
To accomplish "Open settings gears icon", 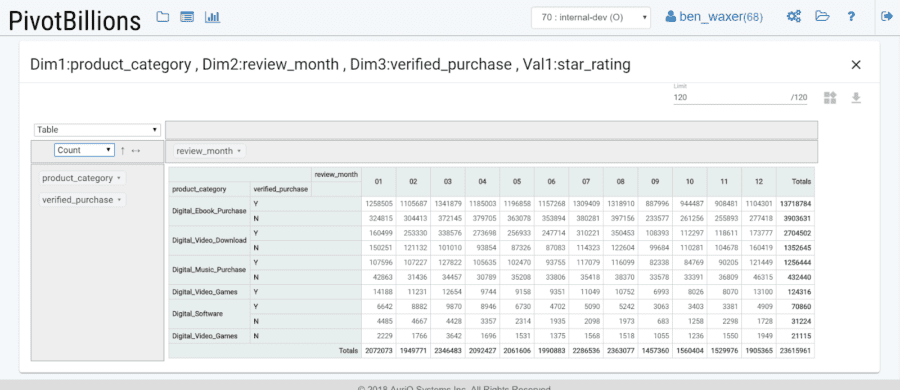I will (x=794, y=17).
